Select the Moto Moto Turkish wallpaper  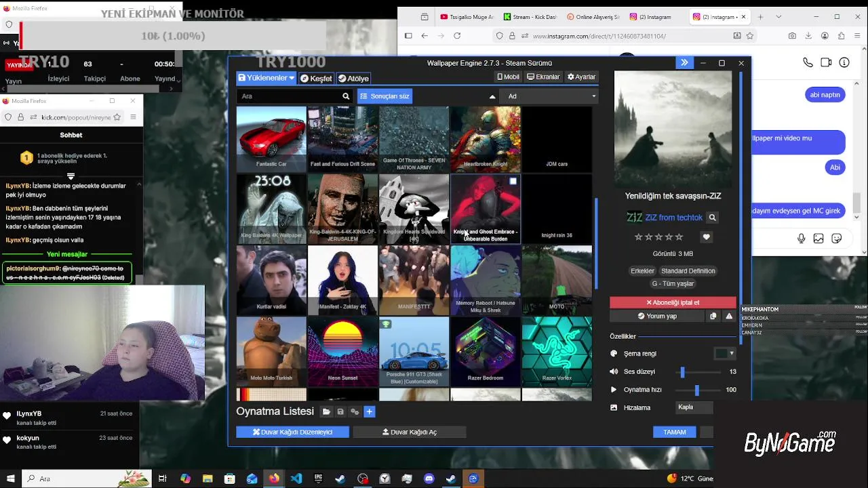(271, 351)
